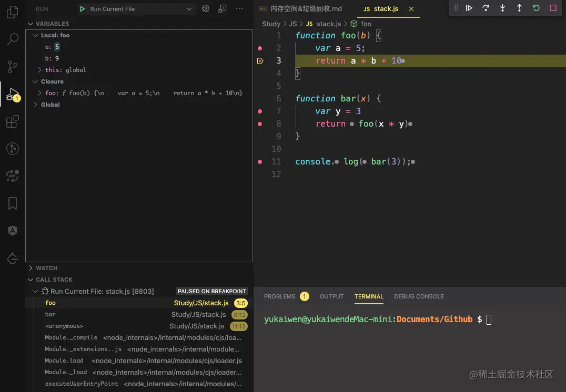
Task: Switch to the Problems panel tab
Action: (280, 296)
